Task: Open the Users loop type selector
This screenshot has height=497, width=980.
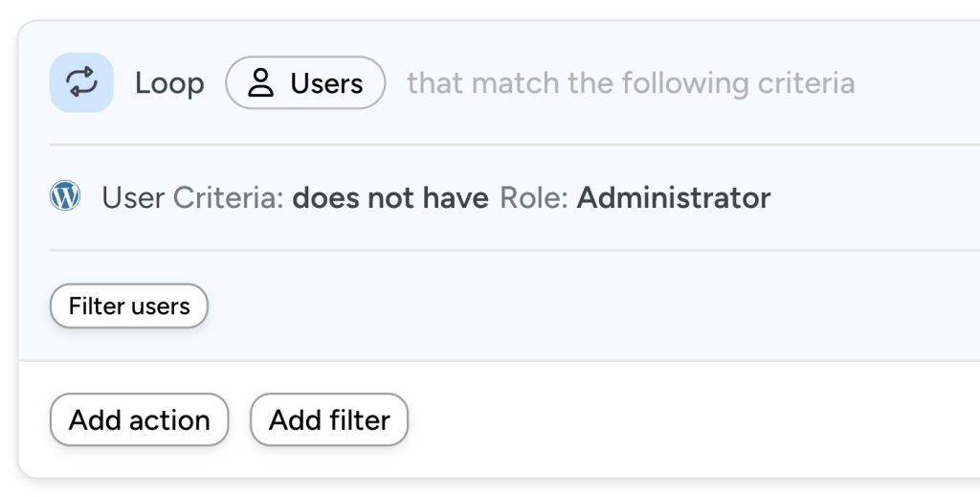Action: (305, 83)
